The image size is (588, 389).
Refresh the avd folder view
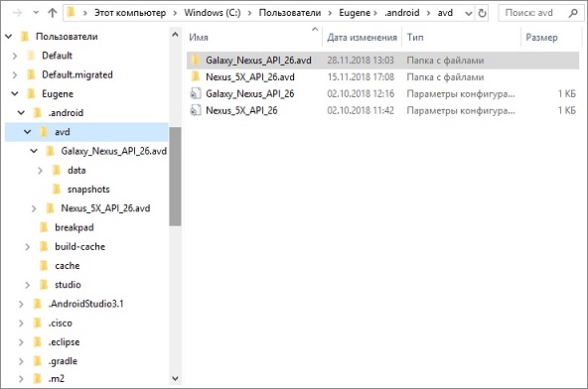point(482,14)
